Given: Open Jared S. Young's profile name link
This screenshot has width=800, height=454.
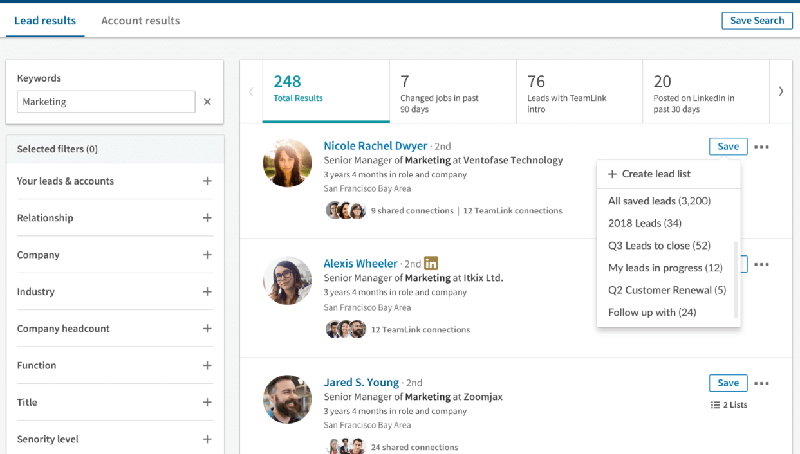Looking at the screenshot, I should (x=361, y=382).
